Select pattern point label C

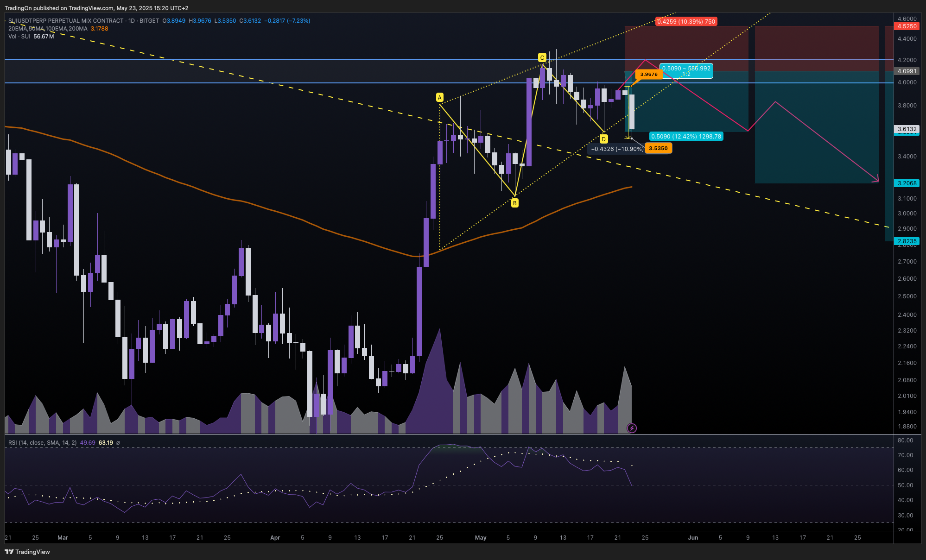click(x=542, y=58)
